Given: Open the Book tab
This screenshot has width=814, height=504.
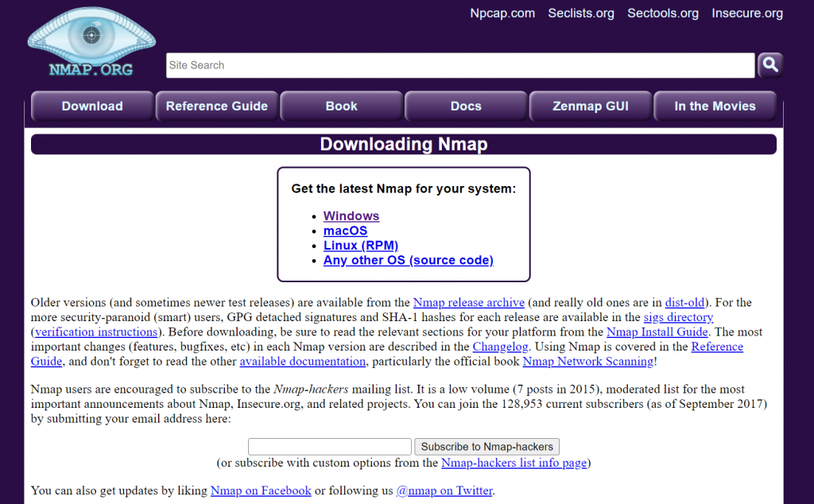Looking at the screenshot, I should [x=342, y=106].
